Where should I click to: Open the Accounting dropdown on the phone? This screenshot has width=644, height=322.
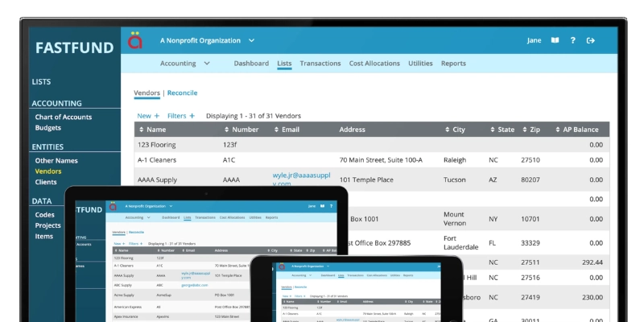[301, 275]
